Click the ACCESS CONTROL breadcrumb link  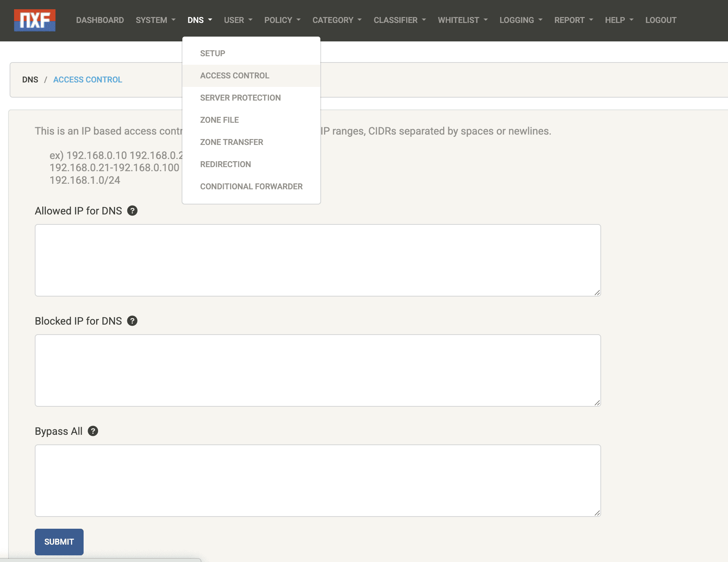point(88,80)
